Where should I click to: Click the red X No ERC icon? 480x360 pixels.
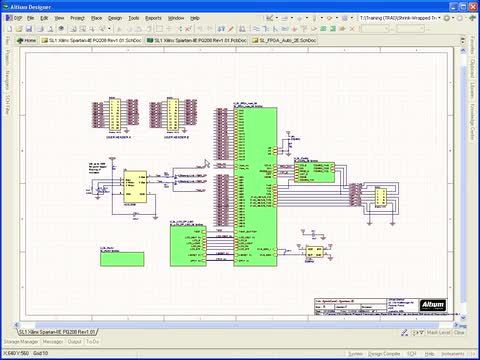(352, 29)
